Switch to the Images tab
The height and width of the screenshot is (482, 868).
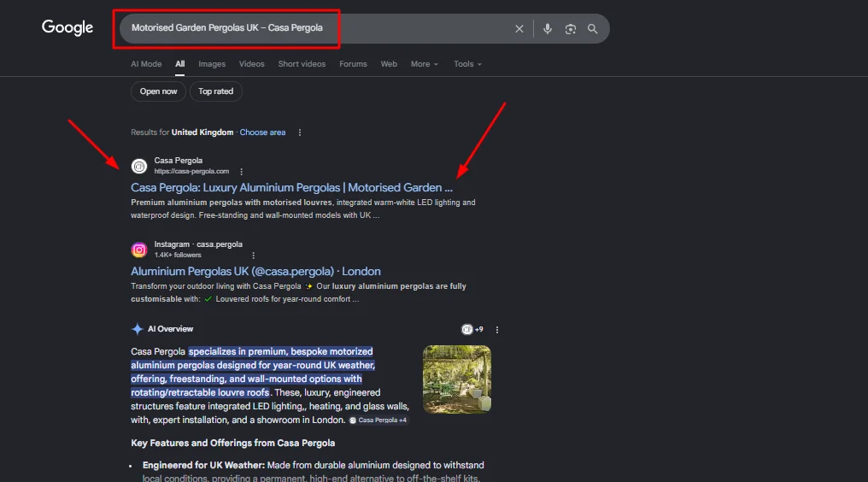(x=212, y=64)
